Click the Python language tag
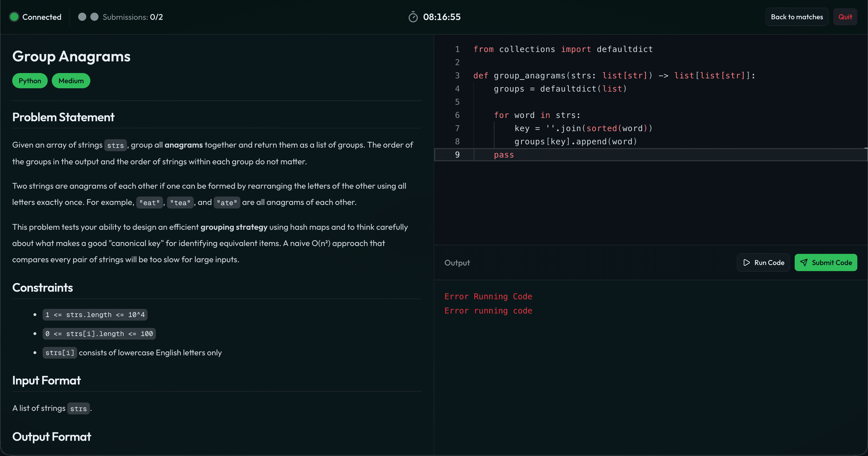The width and height of the screenshot is (868, 456). 30,81
